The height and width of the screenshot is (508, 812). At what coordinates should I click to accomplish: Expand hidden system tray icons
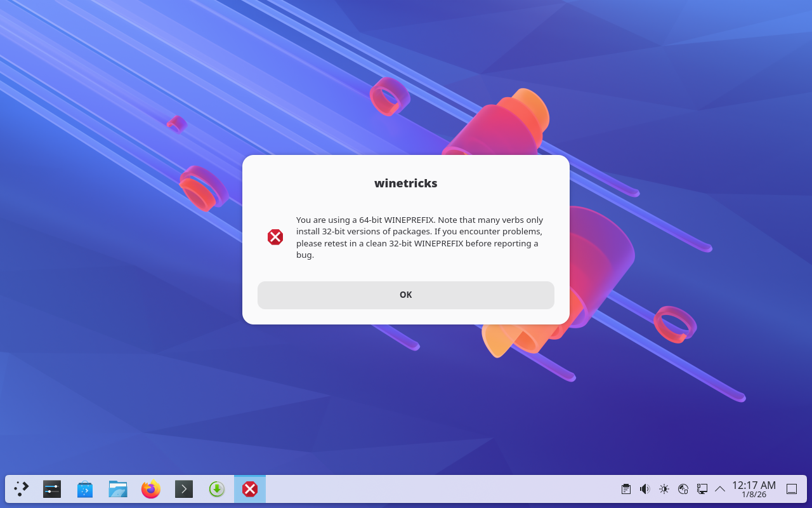[x=720, y=489]
